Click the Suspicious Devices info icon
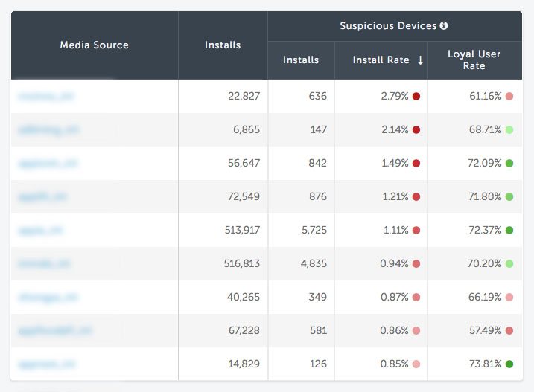The image size is (534, 392). [x=443, y=25]
